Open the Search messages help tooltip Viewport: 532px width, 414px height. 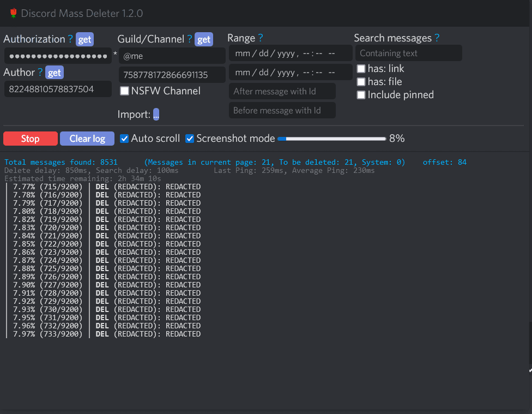(x=436, y=38)
